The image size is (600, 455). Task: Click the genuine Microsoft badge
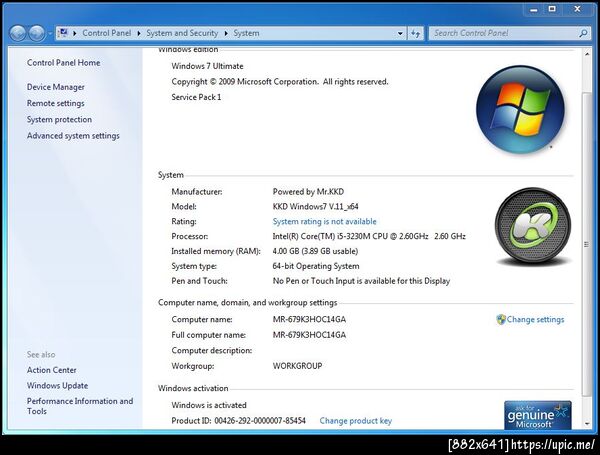click(x=538, y=415)
